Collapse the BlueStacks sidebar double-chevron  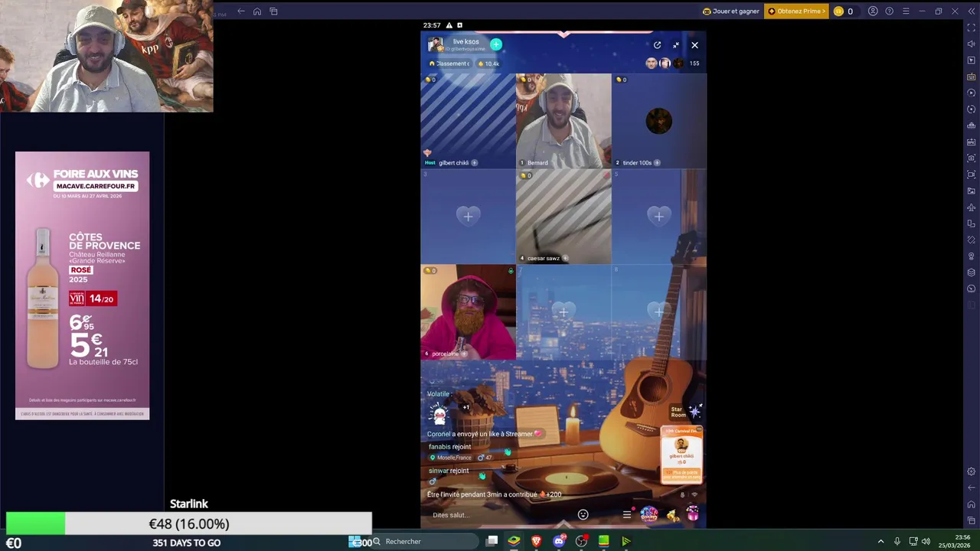(x=971, y=11)
